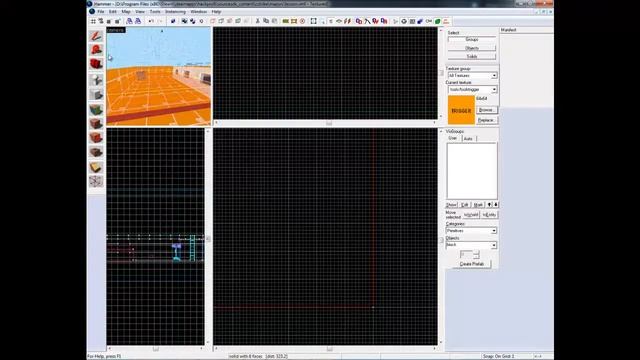Select the Selection tool arrow icon

[96, 36]
